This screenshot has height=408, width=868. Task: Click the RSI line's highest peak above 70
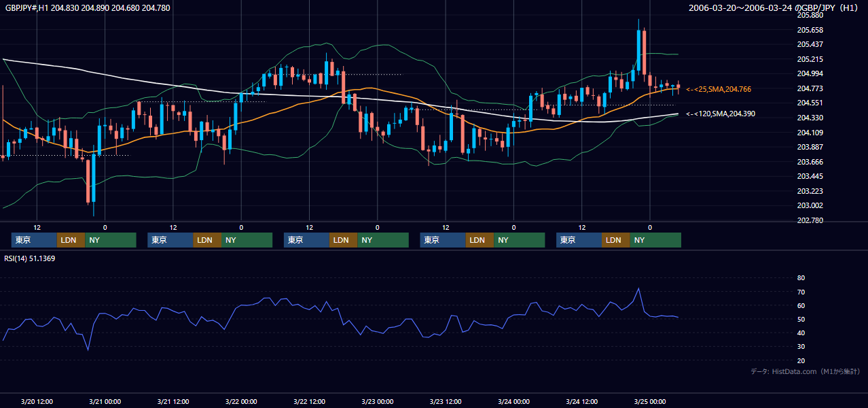click(638, 288)
